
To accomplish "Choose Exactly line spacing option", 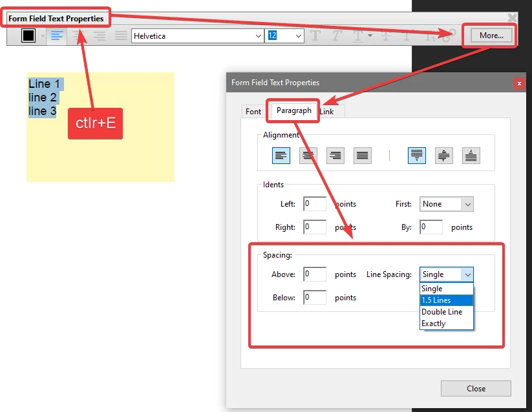I will [446, 324].
